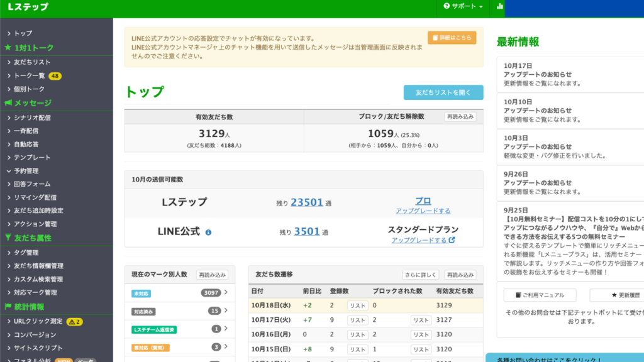Click the 未対応 blue mark label
The height and width of the screenshot is (362, 644).
click(141, 293)
